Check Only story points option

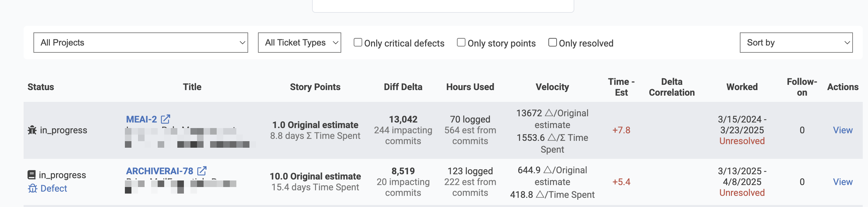(x=461, y=42)
